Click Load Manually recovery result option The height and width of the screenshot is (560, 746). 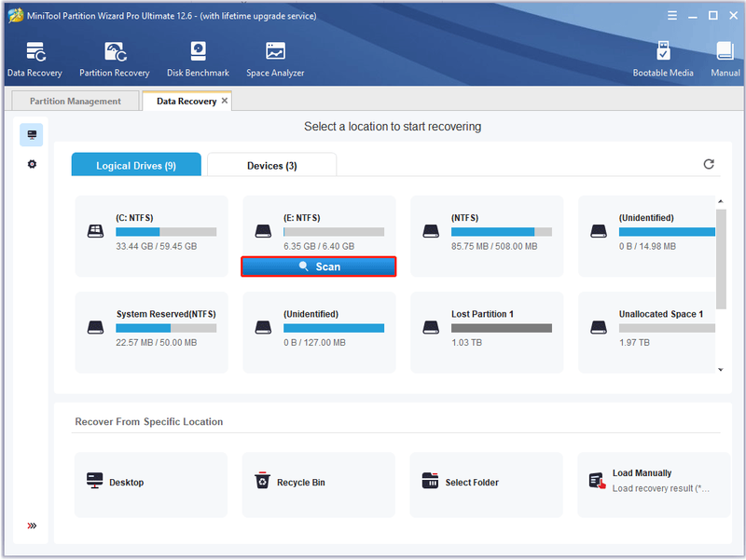pos(654,485)
